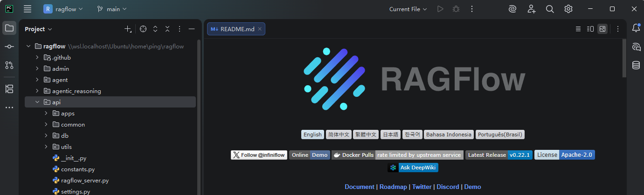Expand the .github folder
644x195 pixels.
tap(37, 58)
